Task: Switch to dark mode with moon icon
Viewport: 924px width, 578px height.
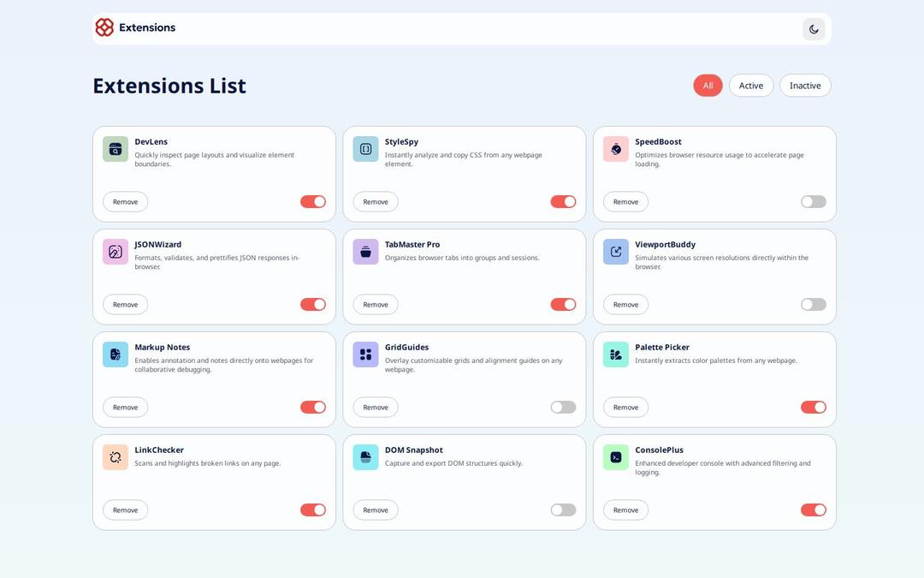Action: (814, 29)
